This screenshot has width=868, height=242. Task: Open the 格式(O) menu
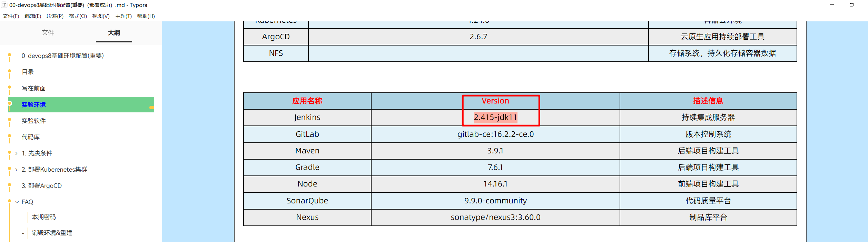tap(78, 16)
